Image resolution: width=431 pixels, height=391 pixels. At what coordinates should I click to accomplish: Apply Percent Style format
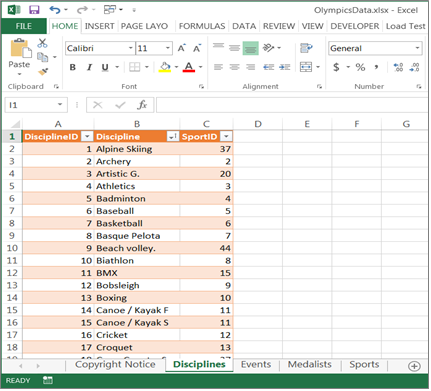(360, 67)
